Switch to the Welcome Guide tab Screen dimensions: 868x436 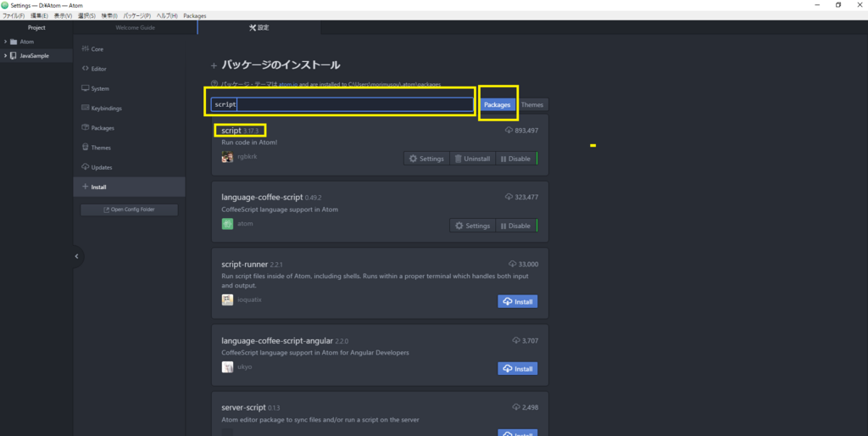coord(135,28)
